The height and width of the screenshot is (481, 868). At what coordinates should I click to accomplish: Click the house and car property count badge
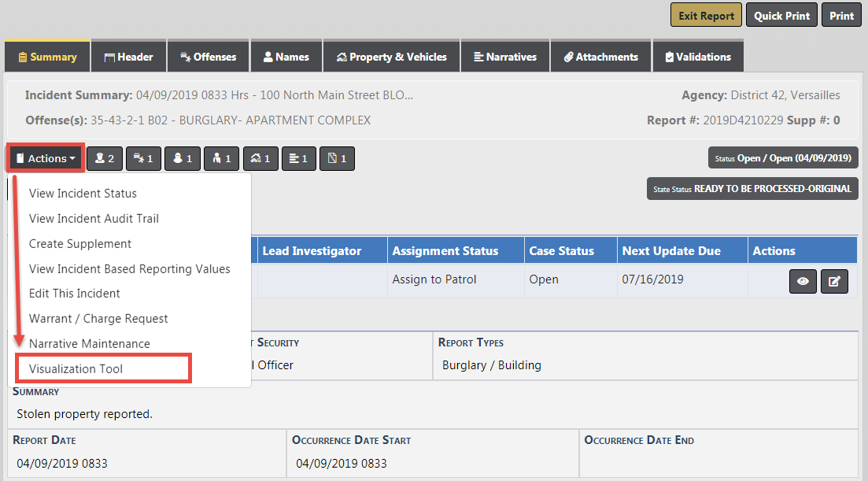(x=260, y=158)
